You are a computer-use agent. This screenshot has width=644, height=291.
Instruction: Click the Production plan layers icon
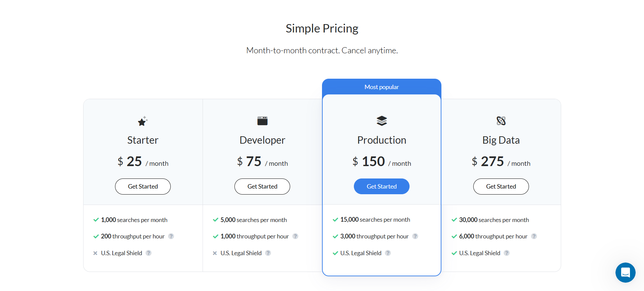382,121
